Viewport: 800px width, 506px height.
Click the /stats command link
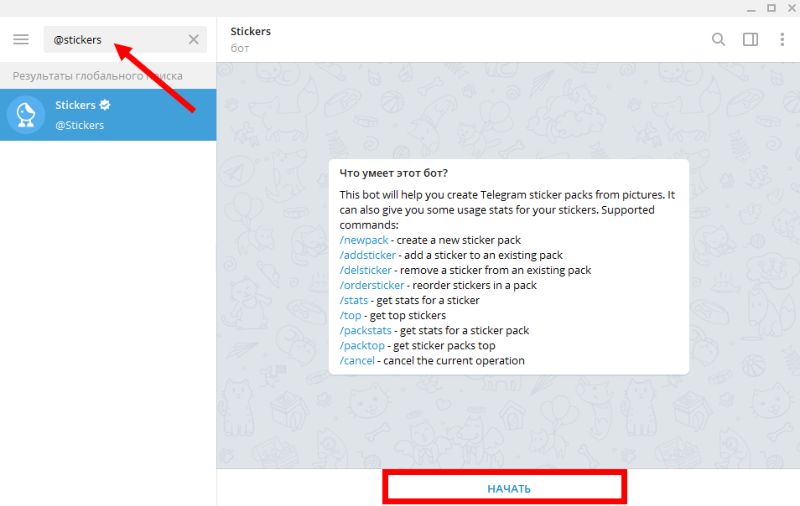pyautogui.click(x=354, y=300)
